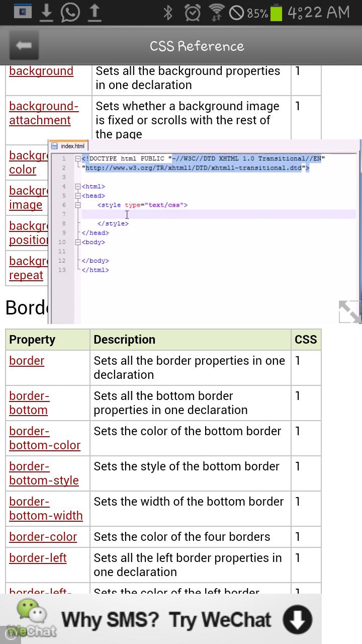The height and width of the screenshot is (644, 362).
Task: Open the background property link
Action: [41, 71]
